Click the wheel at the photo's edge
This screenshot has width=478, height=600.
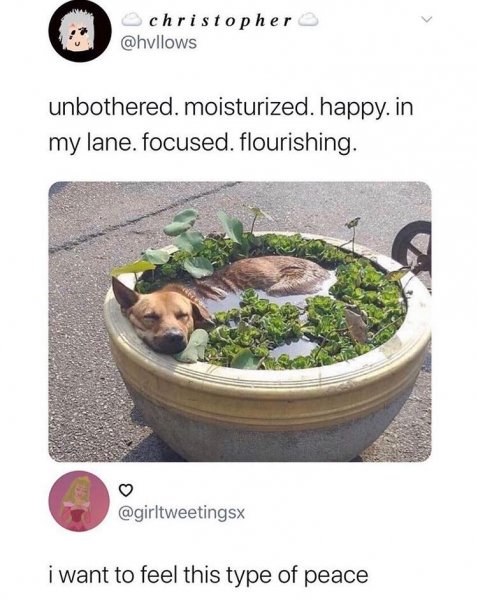[x=413, y=247]
